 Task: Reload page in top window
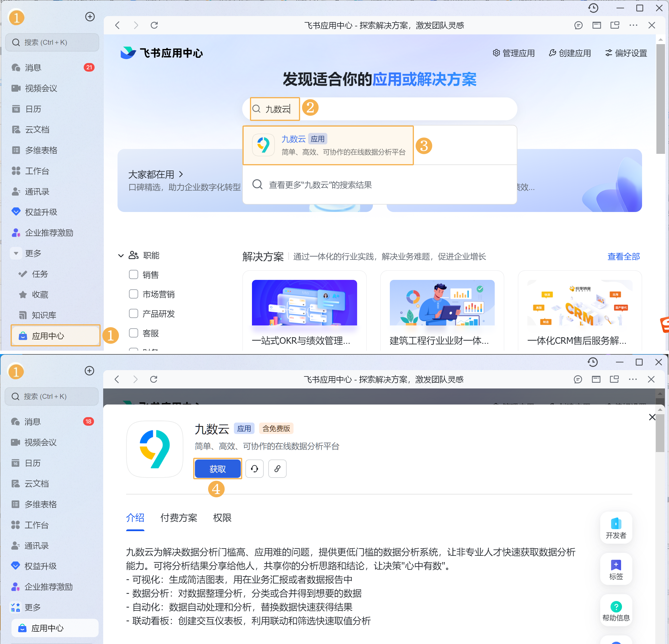tap(154, 25)
